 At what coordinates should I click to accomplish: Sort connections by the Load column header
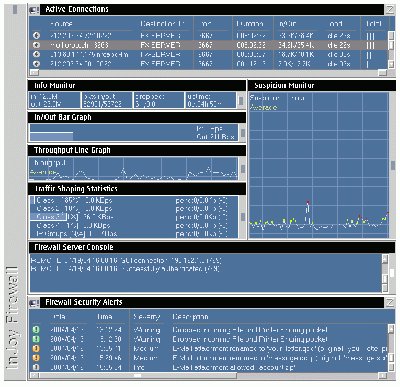click(336, 24)
